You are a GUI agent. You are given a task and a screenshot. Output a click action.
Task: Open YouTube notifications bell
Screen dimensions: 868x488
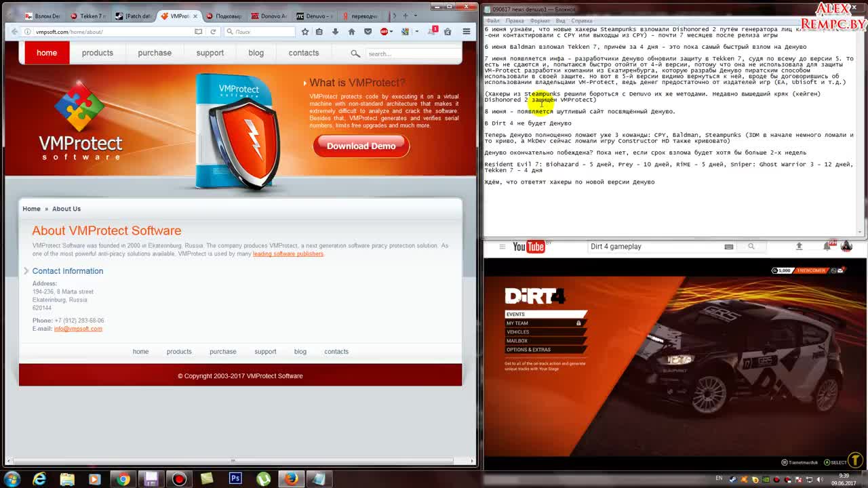point(827,246)
